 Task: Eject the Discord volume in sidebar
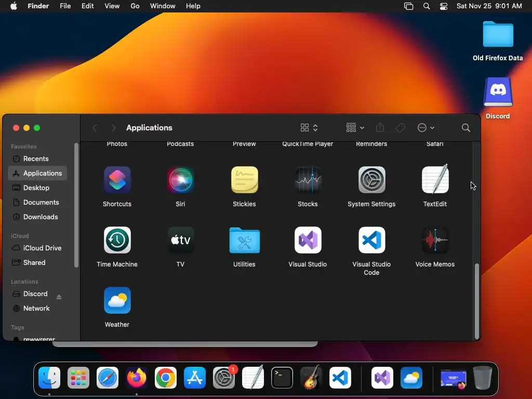[x=59, y=297]
